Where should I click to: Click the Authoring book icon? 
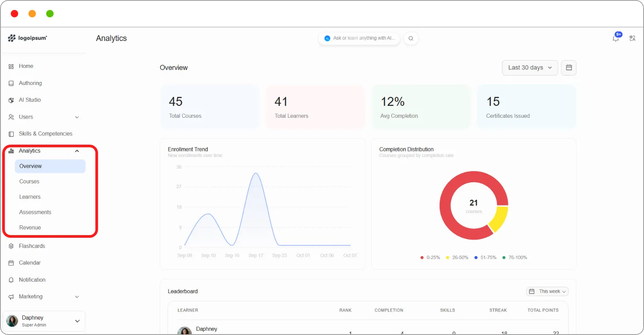click(11, 83)
